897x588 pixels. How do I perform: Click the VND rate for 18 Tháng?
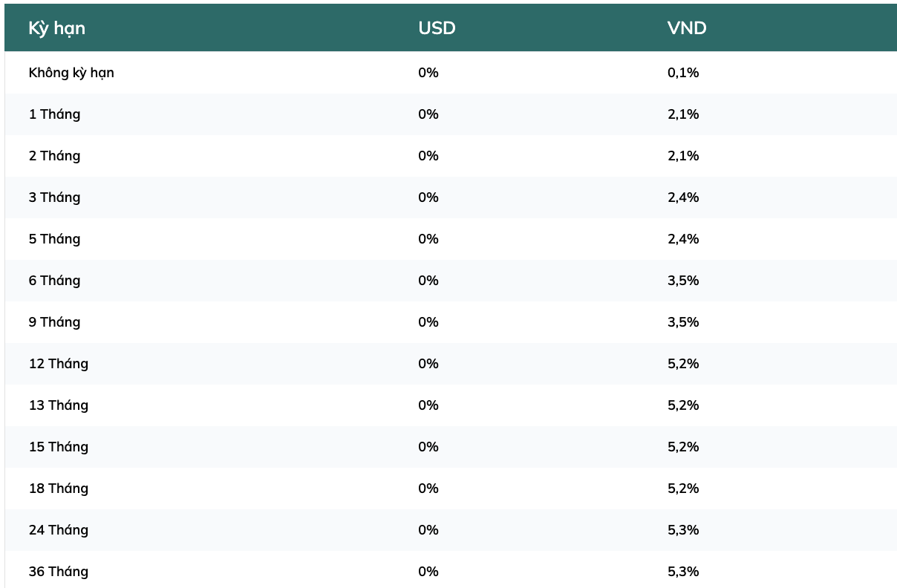[x=683, y=489]
